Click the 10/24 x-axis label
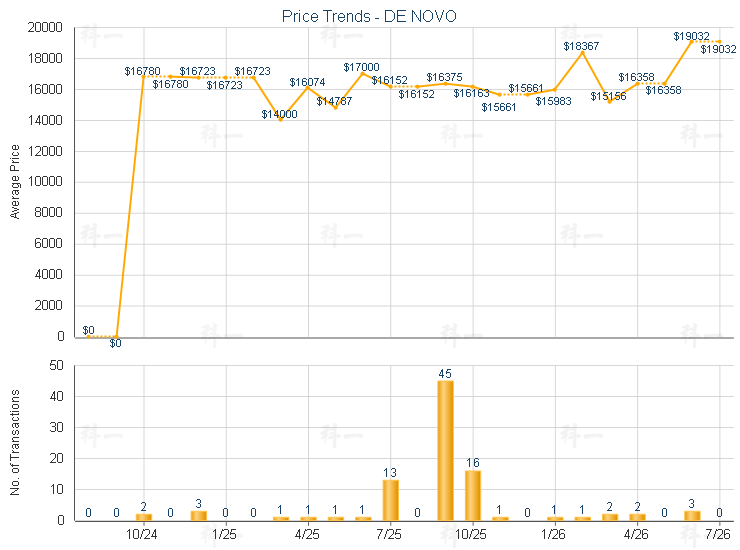Screen dimensions: 740x550 click(142, 534)
